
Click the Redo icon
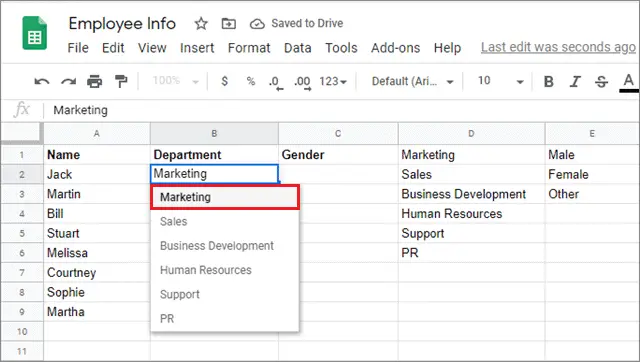click(x=68, y=82)
